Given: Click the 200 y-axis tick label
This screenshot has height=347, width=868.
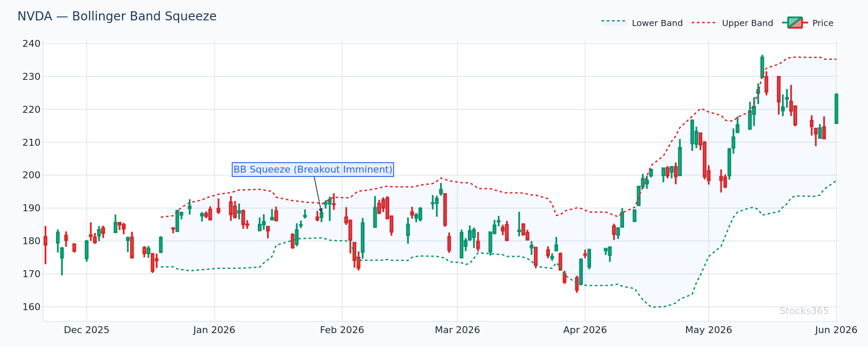Looking at the screenshot, I should point(31,175).
